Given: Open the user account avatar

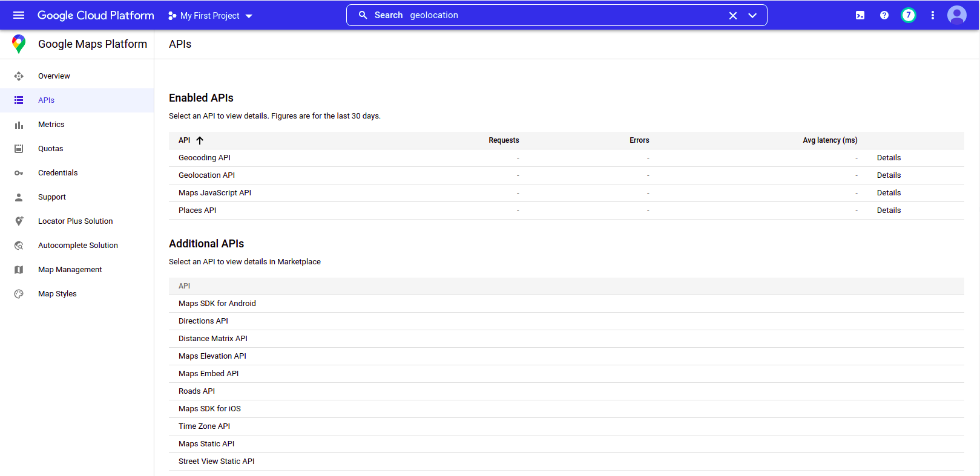Looking at the screenshot, I should click(x=957, y=15).
